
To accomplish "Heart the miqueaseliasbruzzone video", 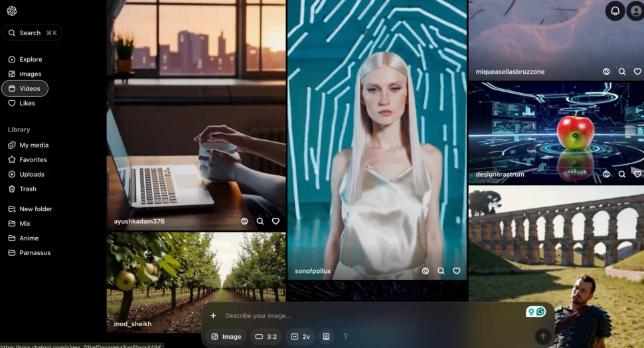I will [x=637, y=72].
